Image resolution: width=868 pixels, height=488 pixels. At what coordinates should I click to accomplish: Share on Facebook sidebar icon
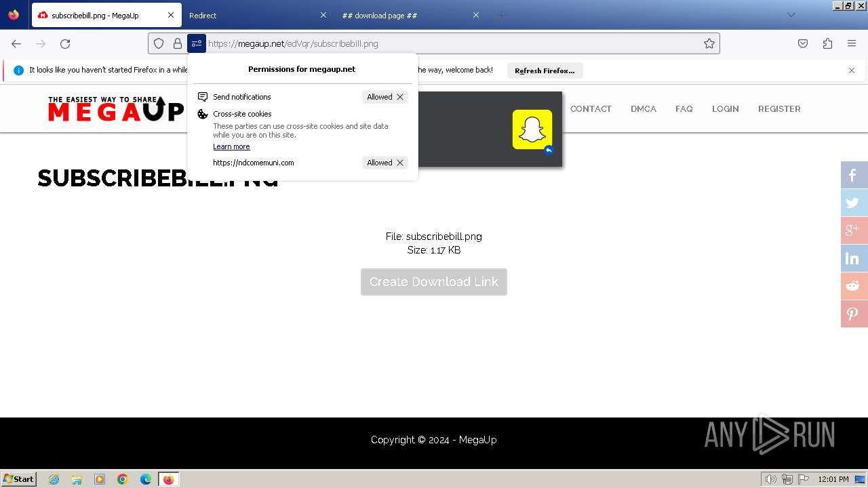854,175
